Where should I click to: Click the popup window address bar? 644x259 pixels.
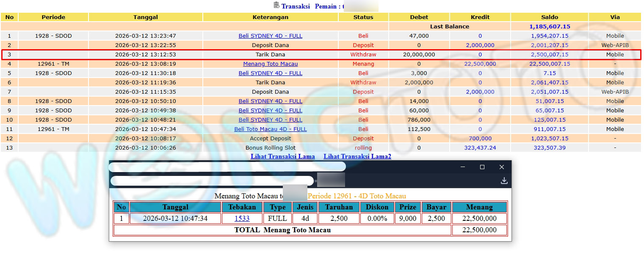(212, 181)
